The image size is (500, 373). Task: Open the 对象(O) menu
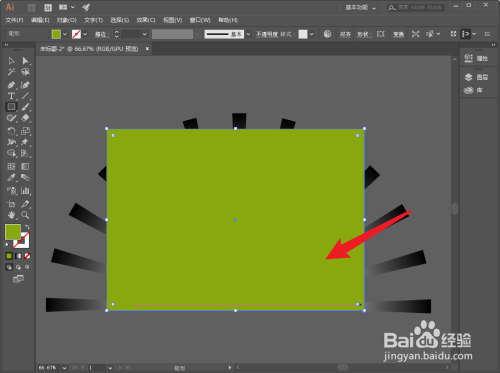point(67,20)
